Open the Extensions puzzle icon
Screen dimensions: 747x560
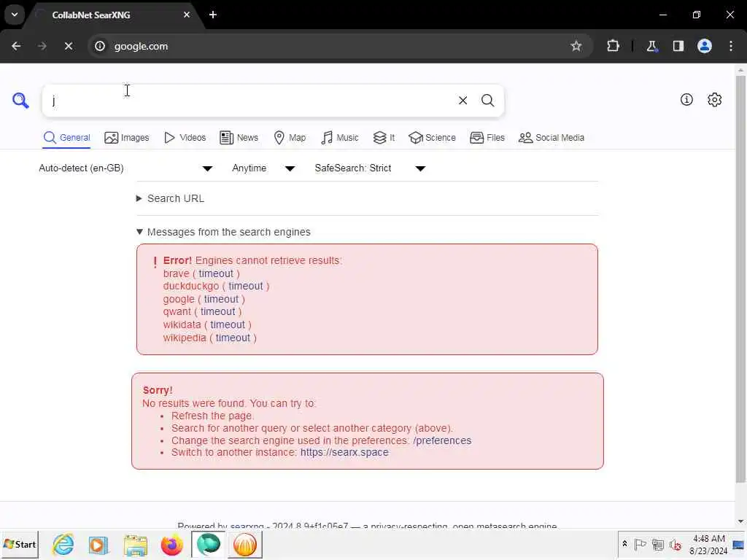coord(613,46)
